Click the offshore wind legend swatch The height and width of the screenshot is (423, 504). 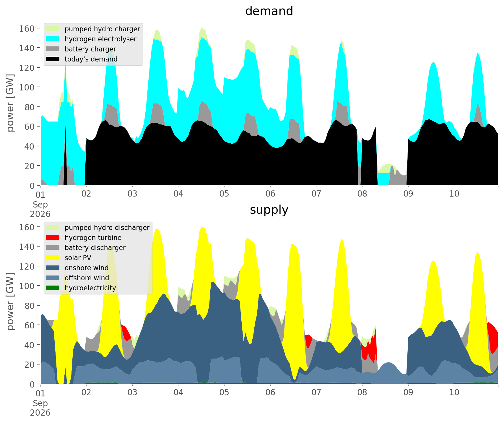(53, 278)
